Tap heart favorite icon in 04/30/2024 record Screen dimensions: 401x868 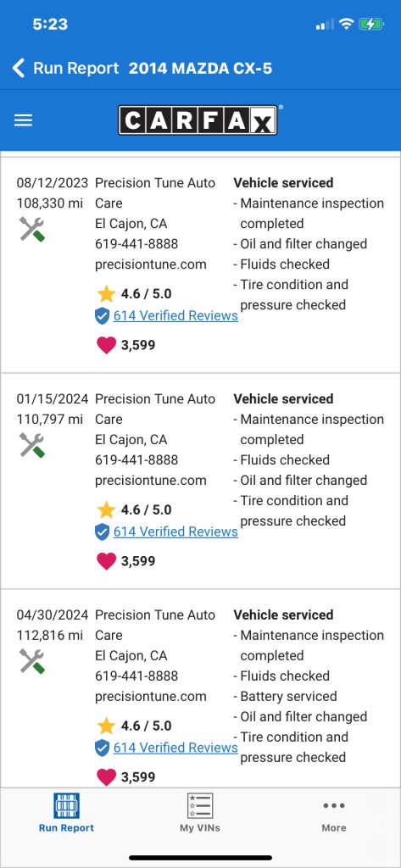(x=106, y=777)
